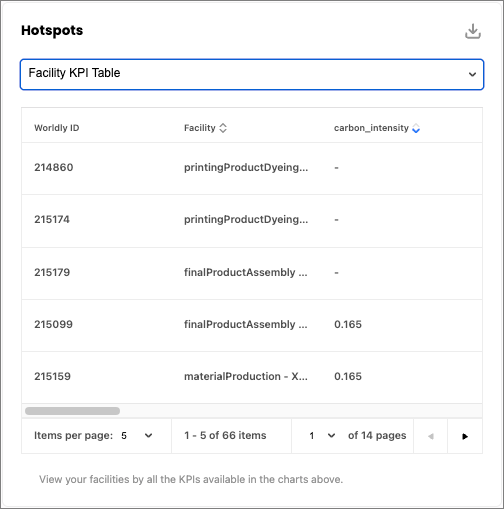
Task: Open the page number selector
Action: pyautogui.click(x=322, y=436)
